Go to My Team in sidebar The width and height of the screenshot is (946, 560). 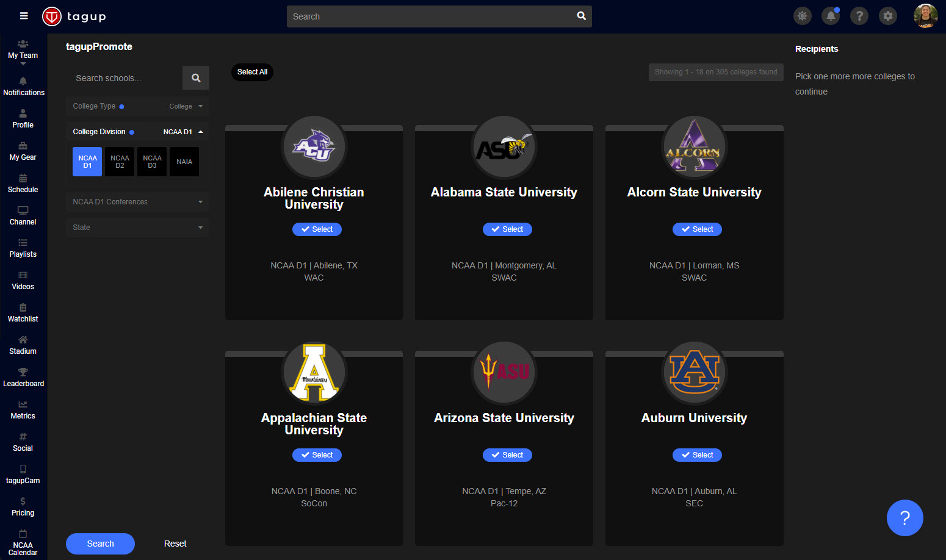23,49
